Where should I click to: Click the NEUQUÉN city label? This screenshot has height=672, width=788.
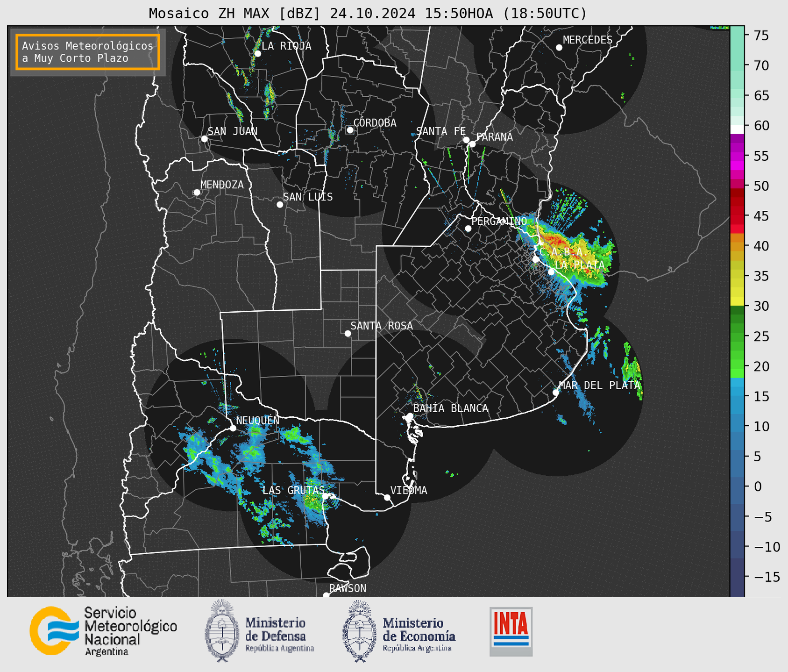click(x=257, y=420)
